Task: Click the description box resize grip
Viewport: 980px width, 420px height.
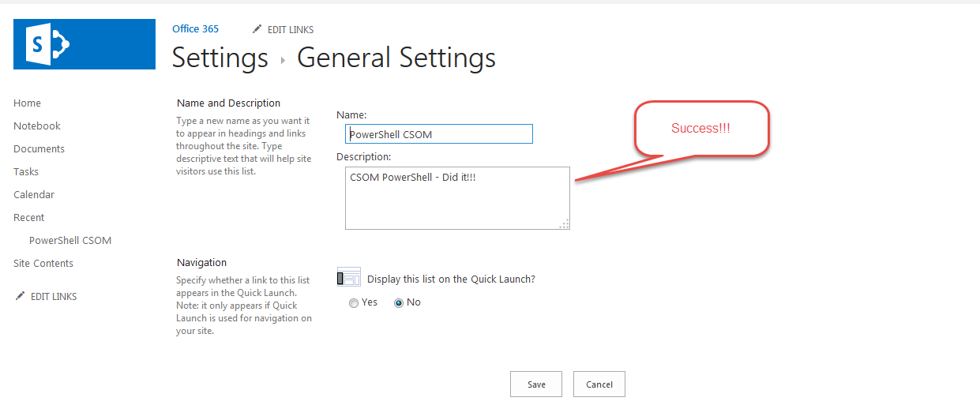Action: tap(564, 224)
